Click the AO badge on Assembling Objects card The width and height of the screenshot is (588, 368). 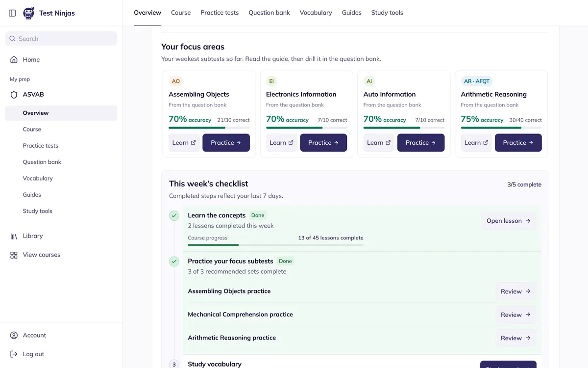pos(176,81)
